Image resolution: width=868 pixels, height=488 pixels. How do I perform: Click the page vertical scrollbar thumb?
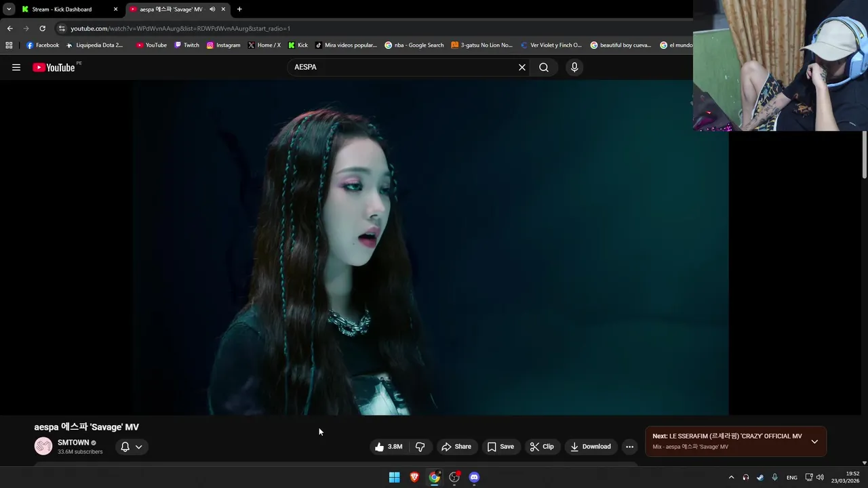click(864, 155)
